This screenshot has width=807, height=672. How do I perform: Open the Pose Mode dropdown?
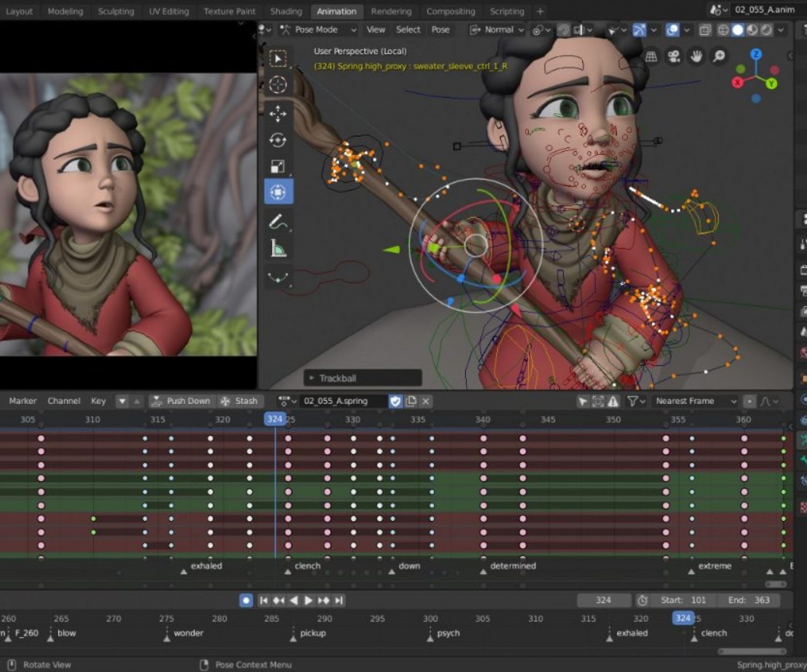(318, 30)
